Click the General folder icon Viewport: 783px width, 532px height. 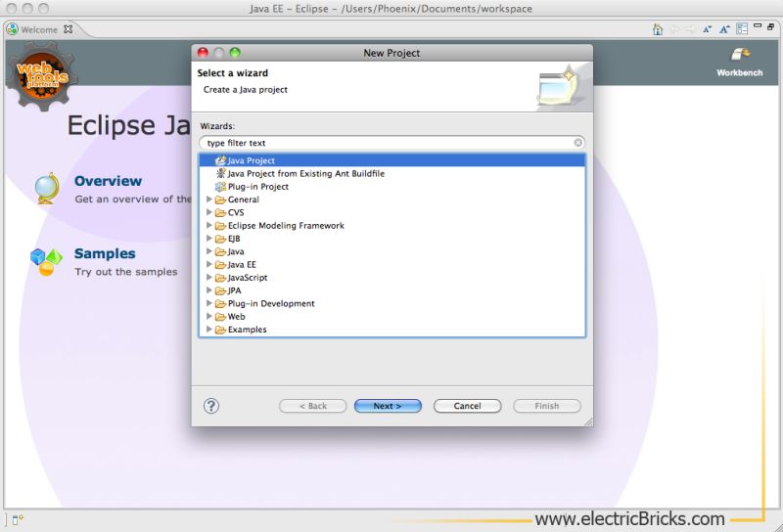coord(220,199)
